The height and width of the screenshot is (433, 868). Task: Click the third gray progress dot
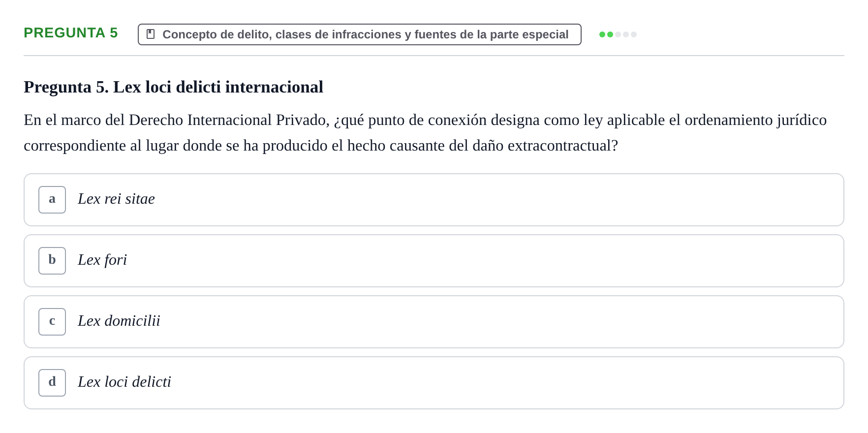click(x=618, y=34)
